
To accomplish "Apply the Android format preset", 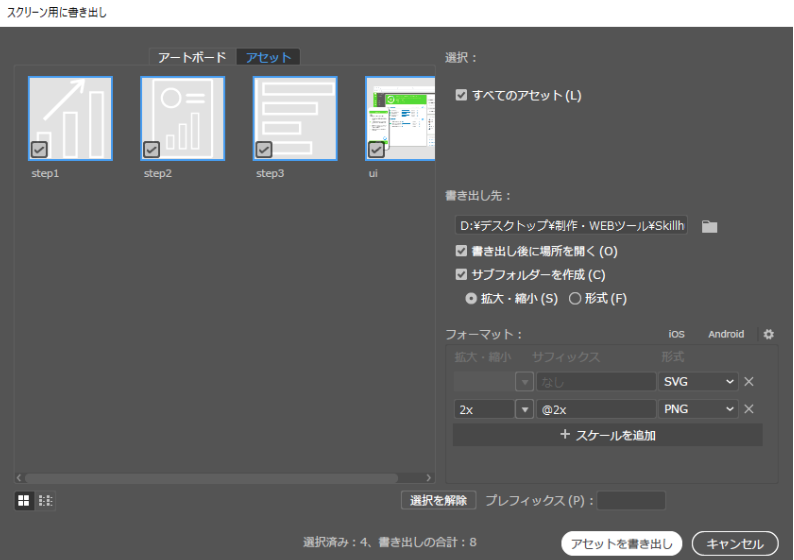I will coord(726,334).
